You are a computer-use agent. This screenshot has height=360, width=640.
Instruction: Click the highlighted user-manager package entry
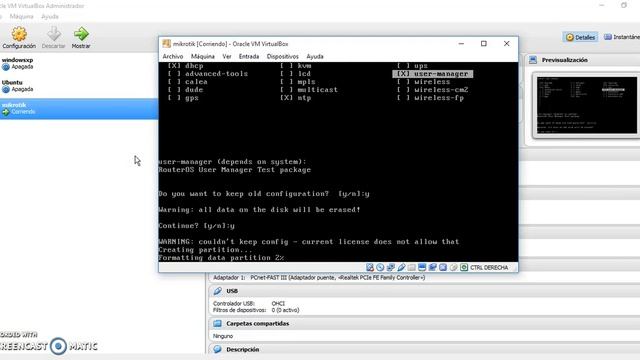point(433,74)
